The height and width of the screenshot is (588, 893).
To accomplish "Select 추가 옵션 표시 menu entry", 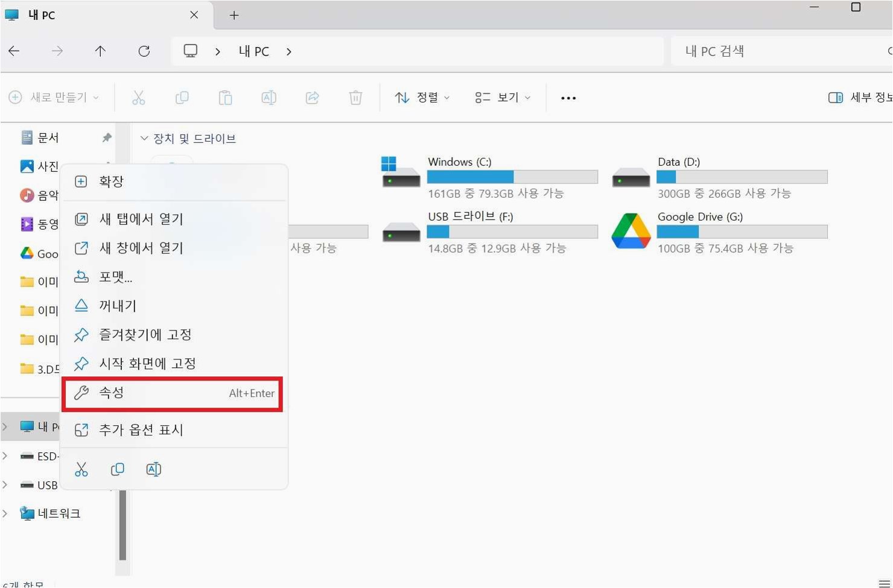I will (x=174, y=430).
